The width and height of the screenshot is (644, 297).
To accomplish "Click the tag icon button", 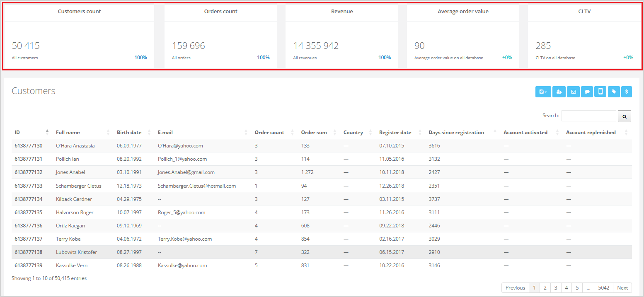I will pos(614,92).
